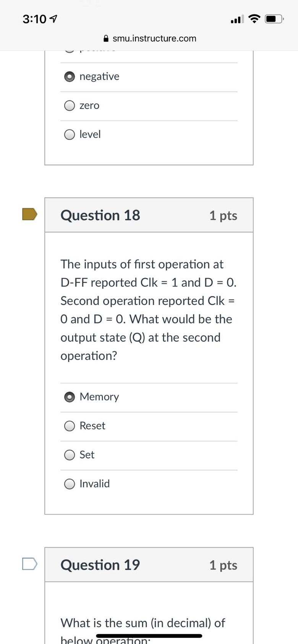Tap the 3:10 clock in the status bar
298x644 pixels.
click(x=34, y=19)
